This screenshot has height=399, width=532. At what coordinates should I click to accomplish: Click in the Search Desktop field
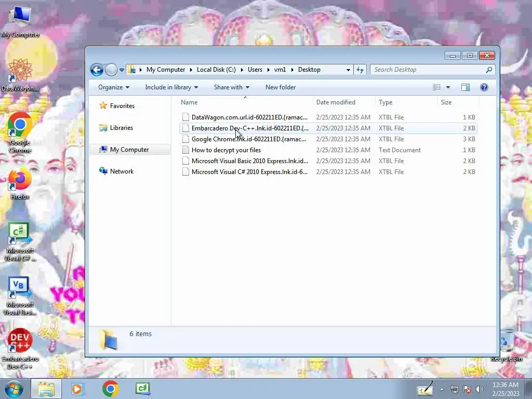point(428,70)
